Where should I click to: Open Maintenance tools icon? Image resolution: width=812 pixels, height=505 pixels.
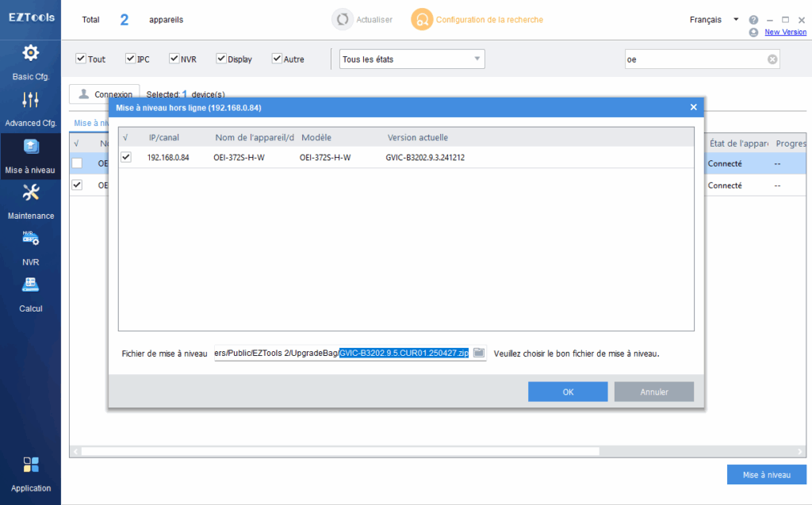coord(31,193)
